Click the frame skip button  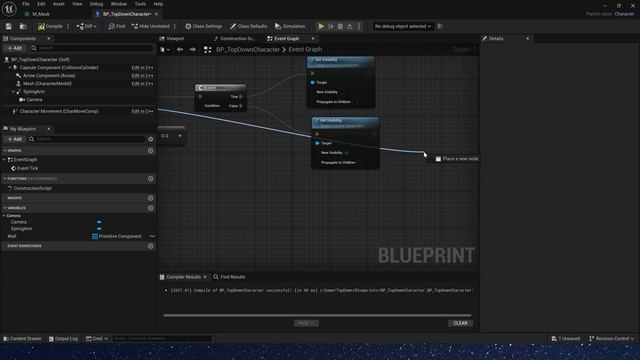coord(331,26)
